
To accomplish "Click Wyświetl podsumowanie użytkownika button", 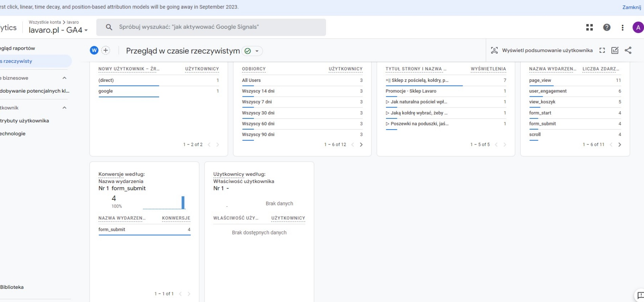I will 542,50.
